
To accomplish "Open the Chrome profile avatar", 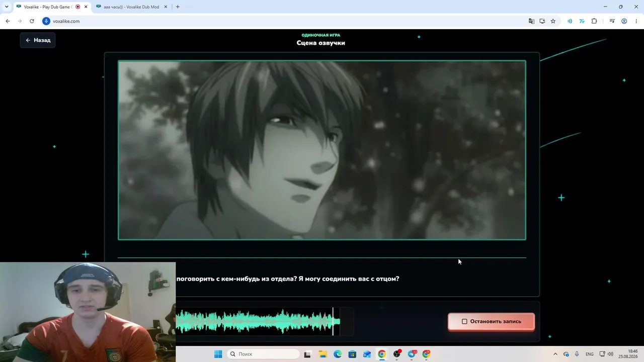I will [x=624, y=21].
